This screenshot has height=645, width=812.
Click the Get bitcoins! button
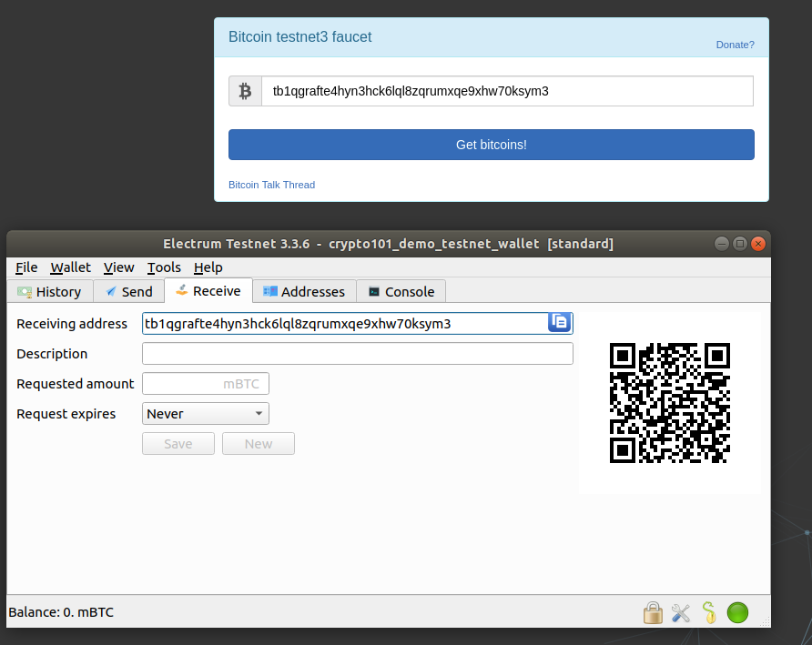click(x=492, y=145)
